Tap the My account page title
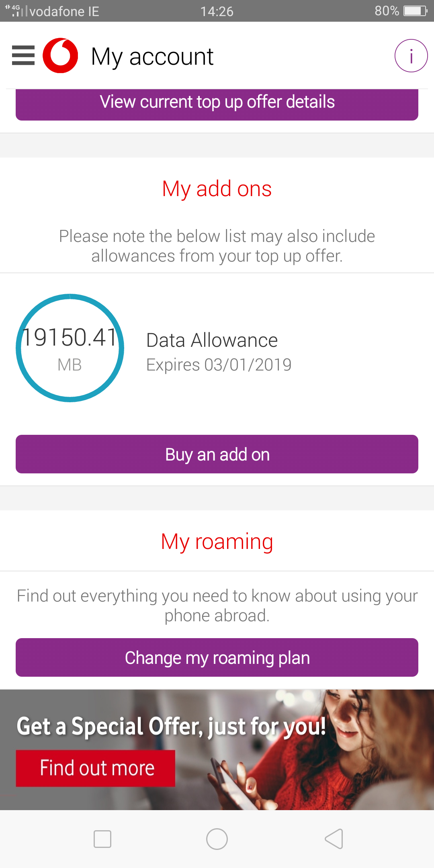Screen dimensions: 434x868 tap(152, 56)
